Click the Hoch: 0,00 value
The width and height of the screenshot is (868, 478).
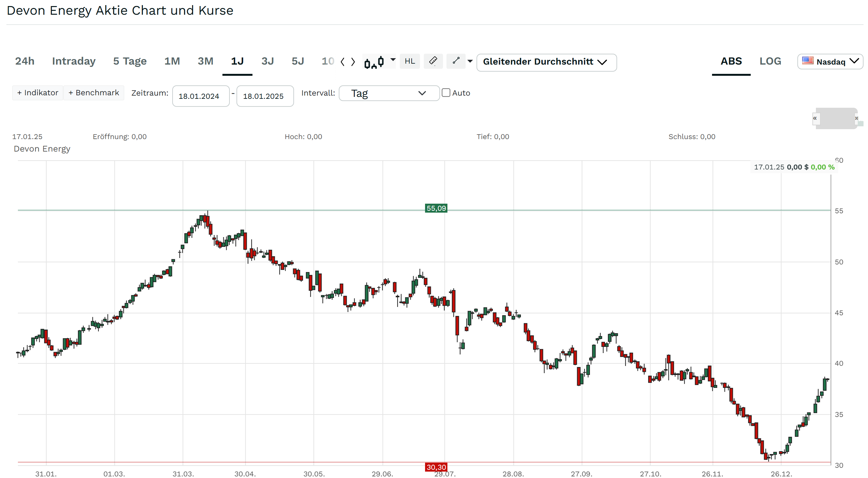click(x=303, y=137)
